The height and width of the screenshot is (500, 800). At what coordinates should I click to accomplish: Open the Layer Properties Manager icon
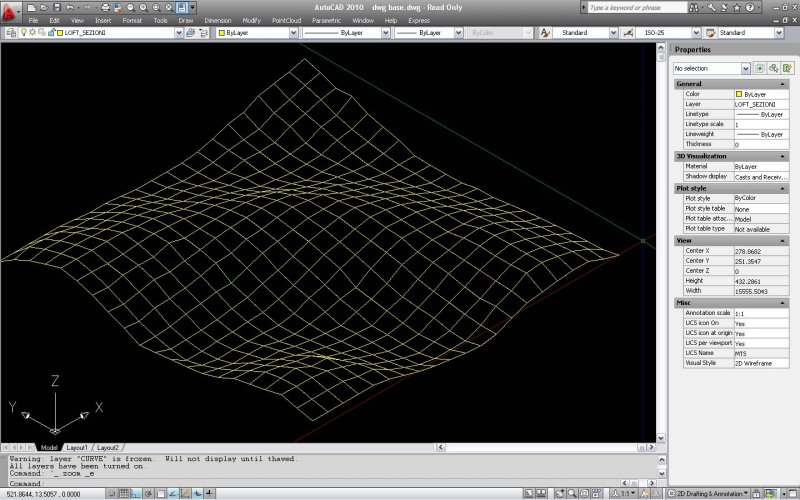pos(10,33)
